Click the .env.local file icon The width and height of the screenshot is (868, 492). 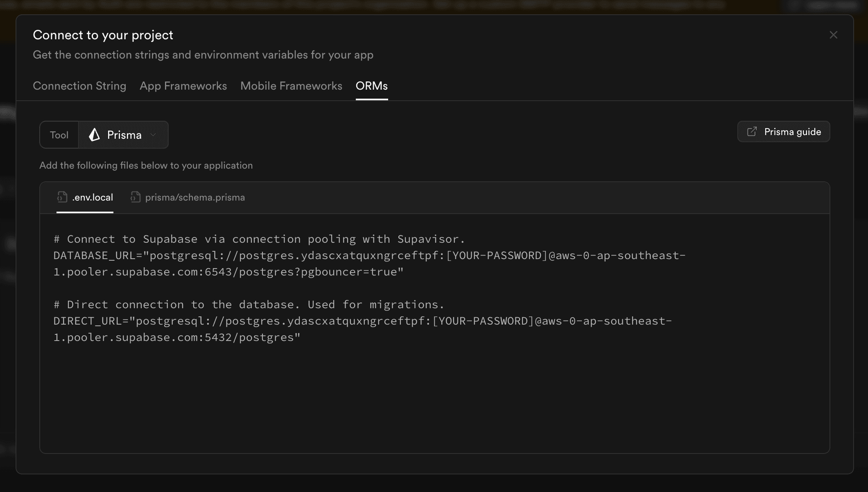coord(62,197)
